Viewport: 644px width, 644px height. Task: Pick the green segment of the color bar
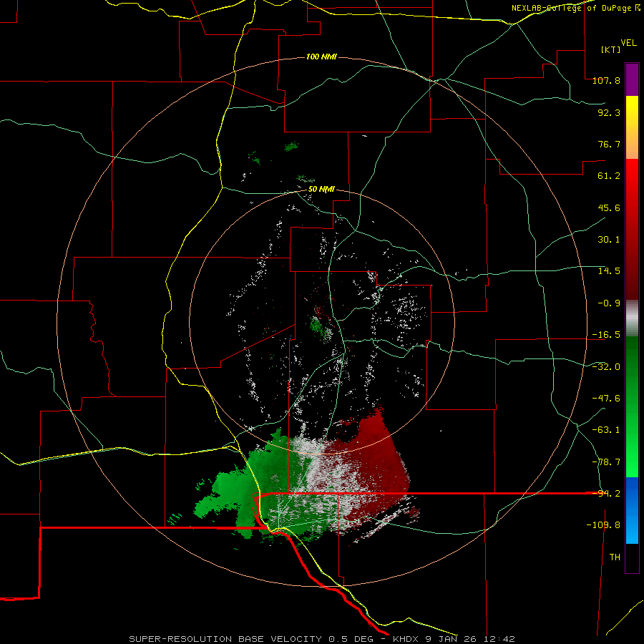click(x=632, y=406)
